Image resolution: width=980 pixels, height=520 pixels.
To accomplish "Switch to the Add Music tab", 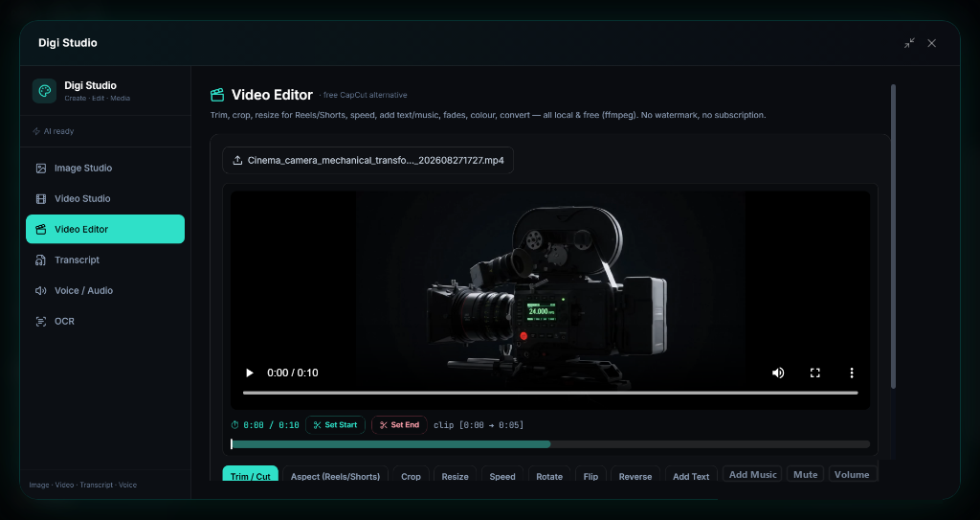I will (x=752, y=474).
